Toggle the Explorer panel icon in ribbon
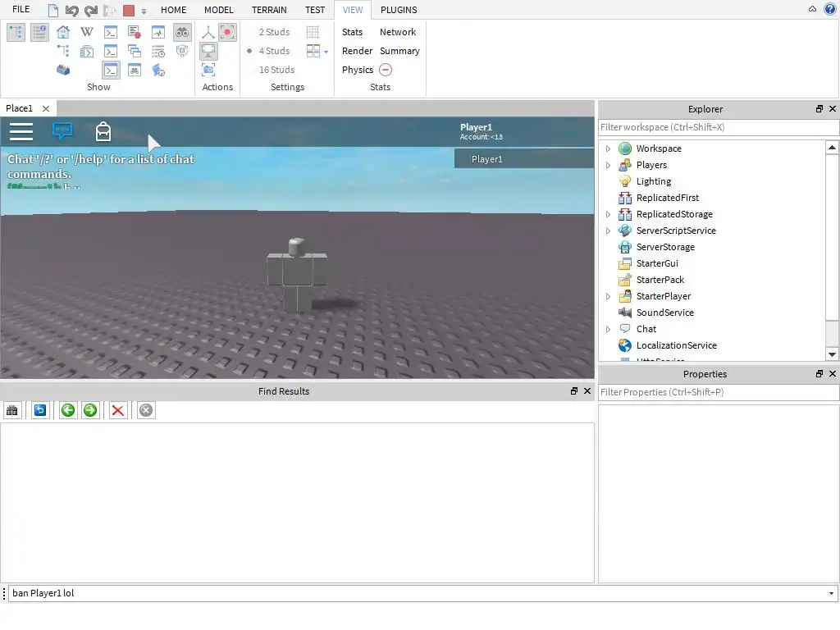Image resolution: width=840 pixels, height=630 pixels. pyautogui.click(x=16, y=32)
